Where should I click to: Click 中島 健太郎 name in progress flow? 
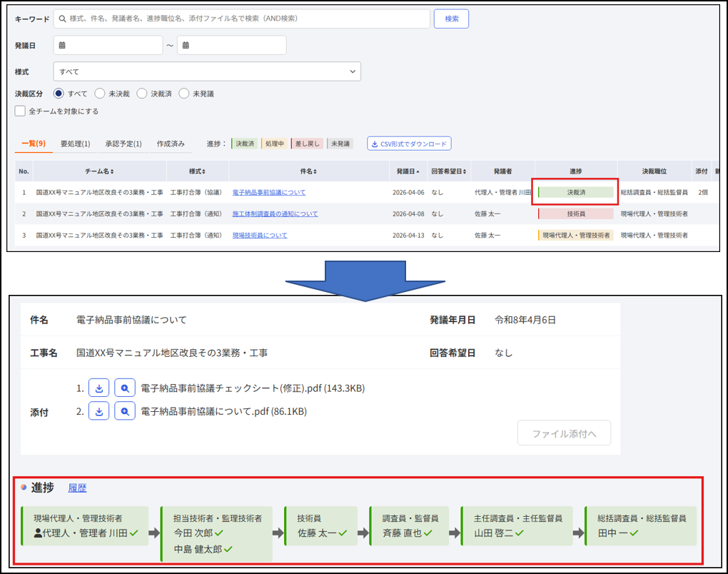pyautogui.click(x=198, y=550)
